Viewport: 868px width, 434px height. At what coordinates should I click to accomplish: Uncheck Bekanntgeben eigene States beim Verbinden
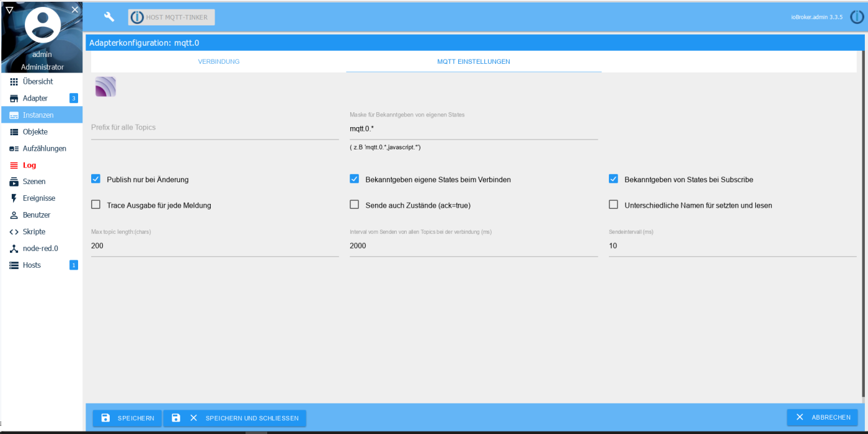coord(355,179)
